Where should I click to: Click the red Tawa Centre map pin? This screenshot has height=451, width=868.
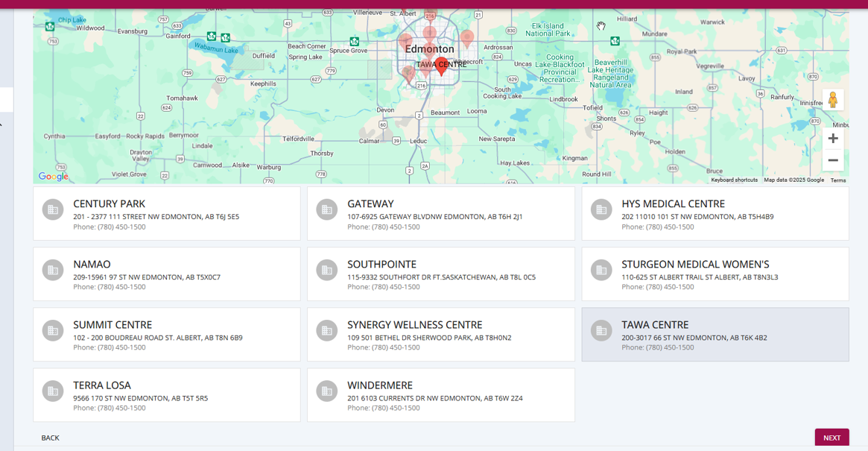[441, 66]
